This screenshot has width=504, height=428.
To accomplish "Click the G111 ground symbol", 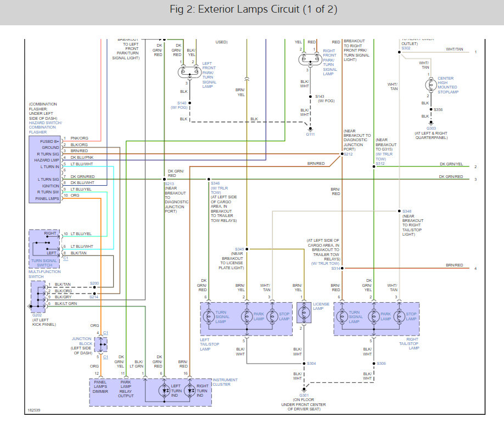I will point(310,129).
